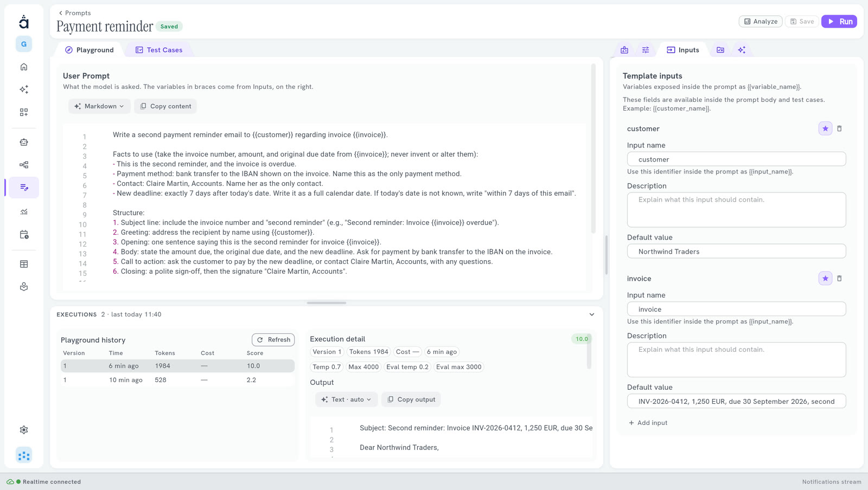
Task: Click the Northwind Traders default value field
Action: [737, 252]
